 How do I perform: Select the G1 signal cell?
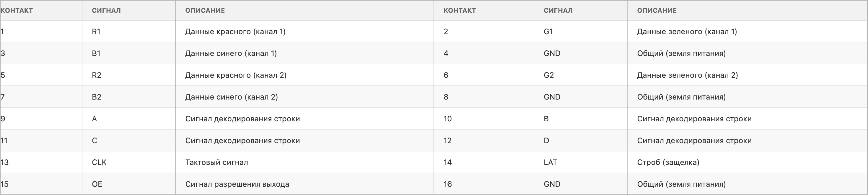click(x=548, y=32)
